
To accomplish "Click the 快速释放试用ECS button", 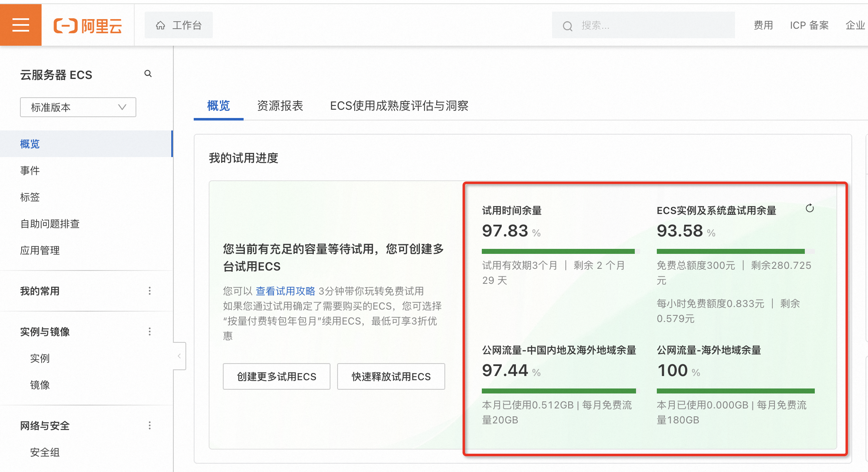I will point(391,376).
